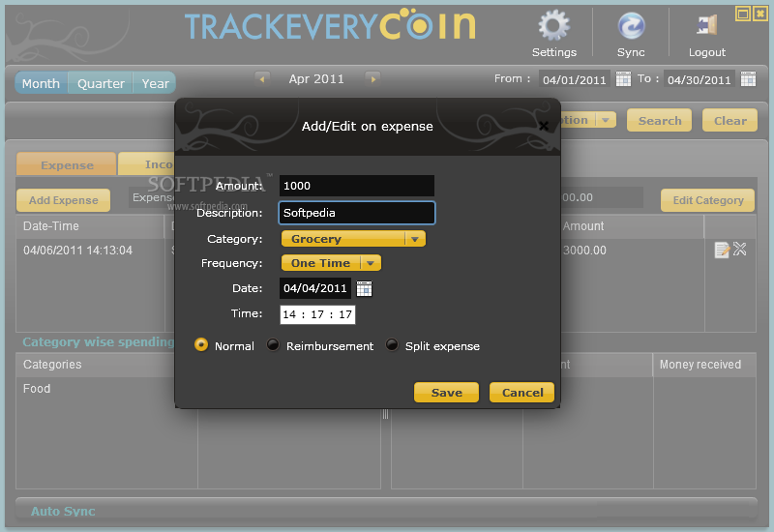
Task: Click the Clear button
Action: [730, 120]
